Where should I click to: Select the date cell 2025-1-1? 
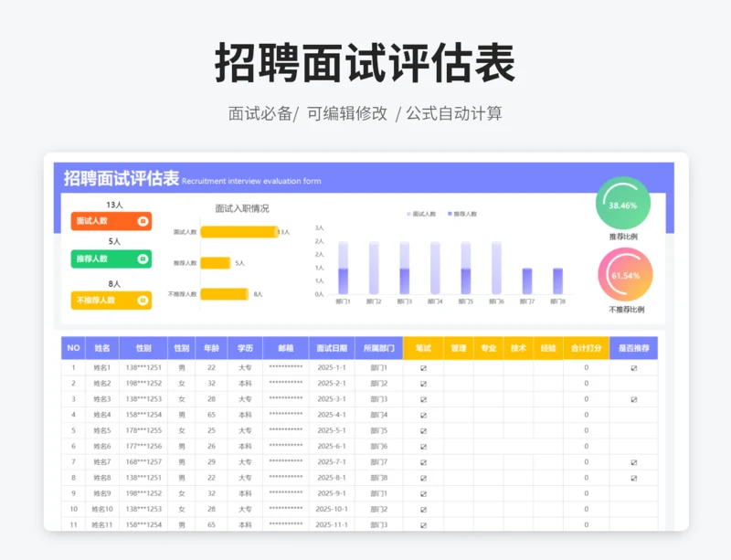(x=332, y=367)
